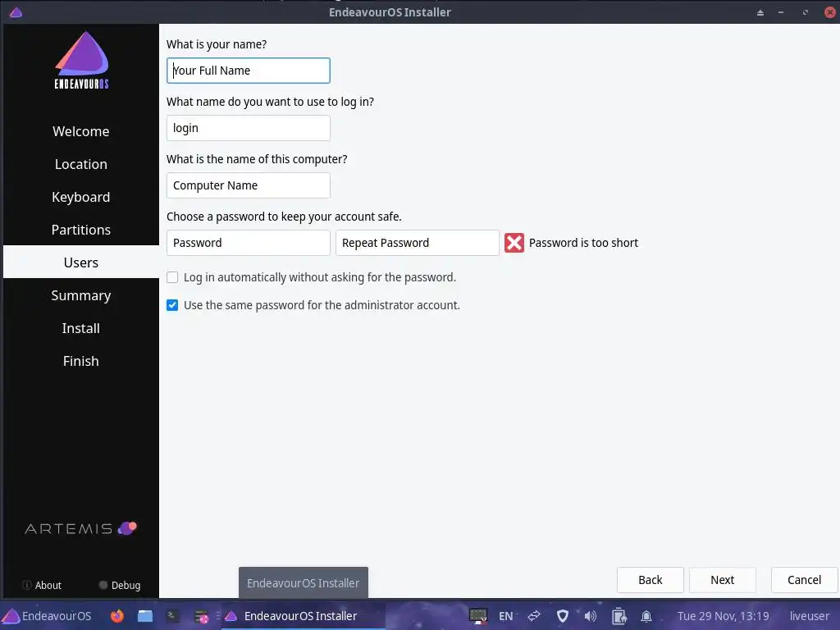Click the Computer Name field
This screenshot has height=630, width=840.
click(248, 185)
